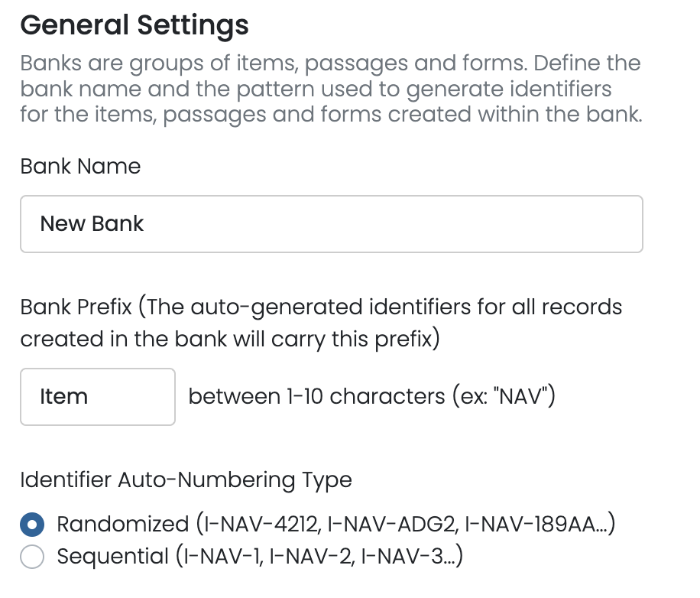
Task: Click the "Item" text in prefix field
Action: tap(64, 397)
